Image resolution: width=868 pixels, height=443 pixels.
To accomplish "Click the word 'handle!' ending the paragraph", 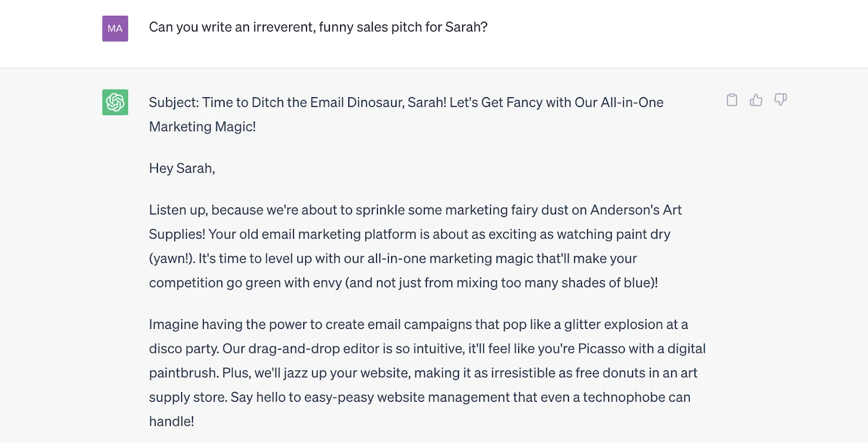I will (x=171, y=421).
